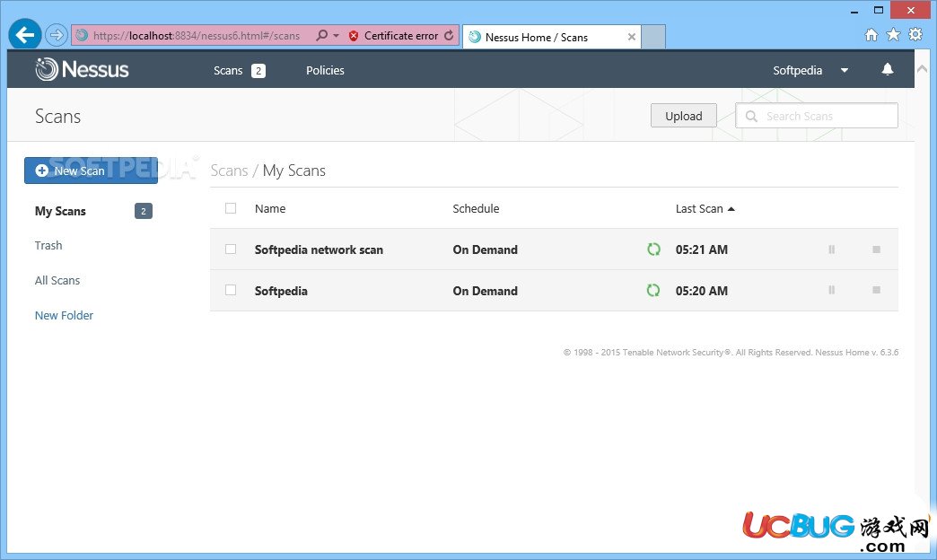Open the address bar autocomplete dropdown arrow
This screenshot has height=560, width=937.
[336, 36]
